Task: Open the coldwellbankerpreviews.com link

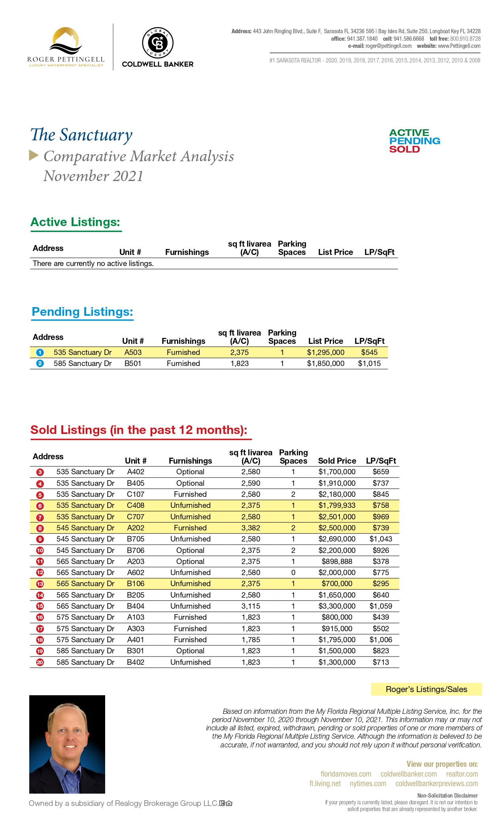Action: tap(437, 783)
